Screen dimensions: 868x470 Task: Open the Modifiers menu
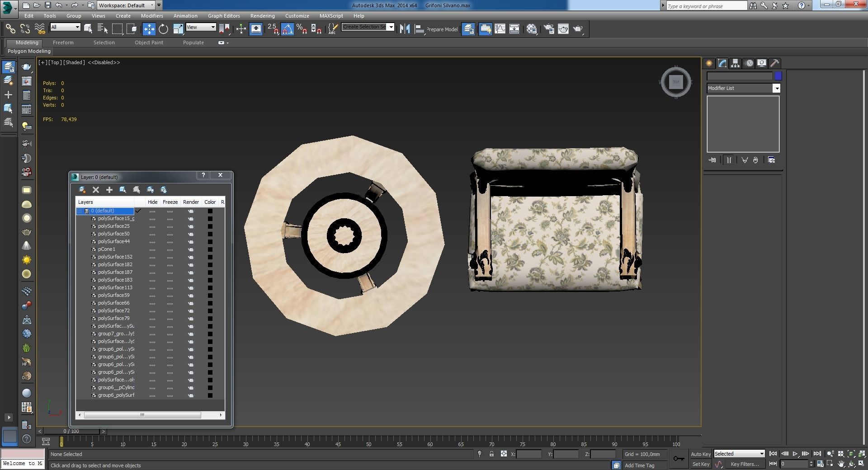[152, 16]
